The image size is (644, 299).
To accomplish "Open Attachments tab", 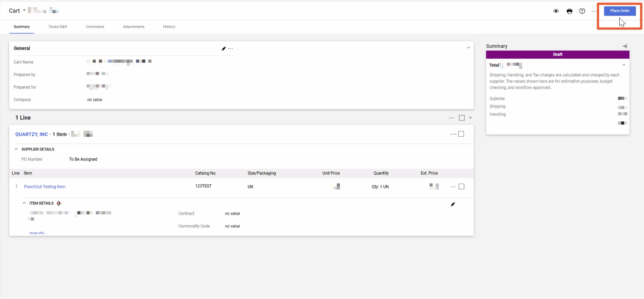I will pos(133,27).
